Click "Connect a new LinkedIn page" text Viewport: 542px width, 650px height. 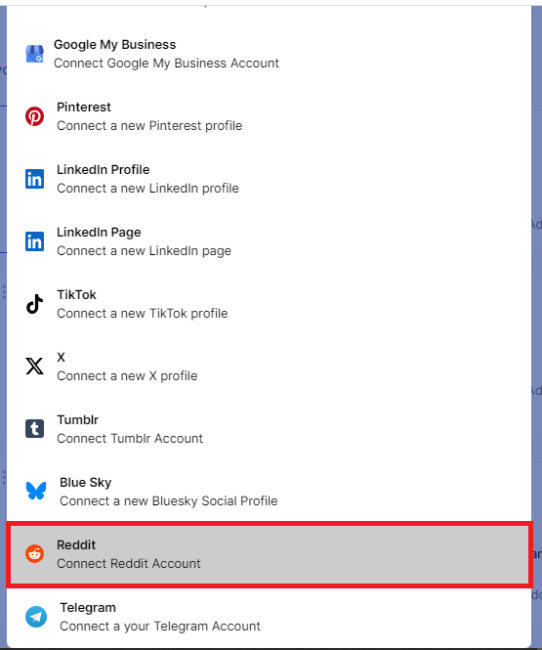144,251
